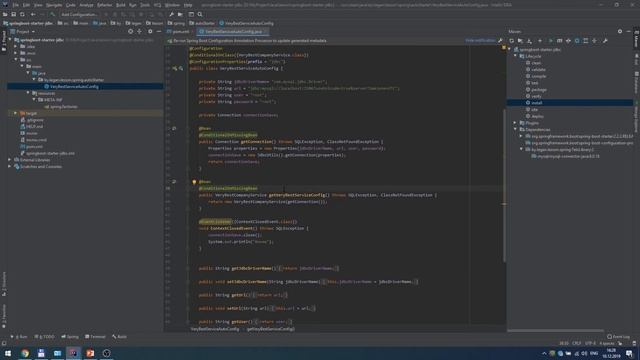The width and height of the screenshot is (640, 360).
Task: Click the Maven Run green play icon
Action: click(x=551, y=41)
